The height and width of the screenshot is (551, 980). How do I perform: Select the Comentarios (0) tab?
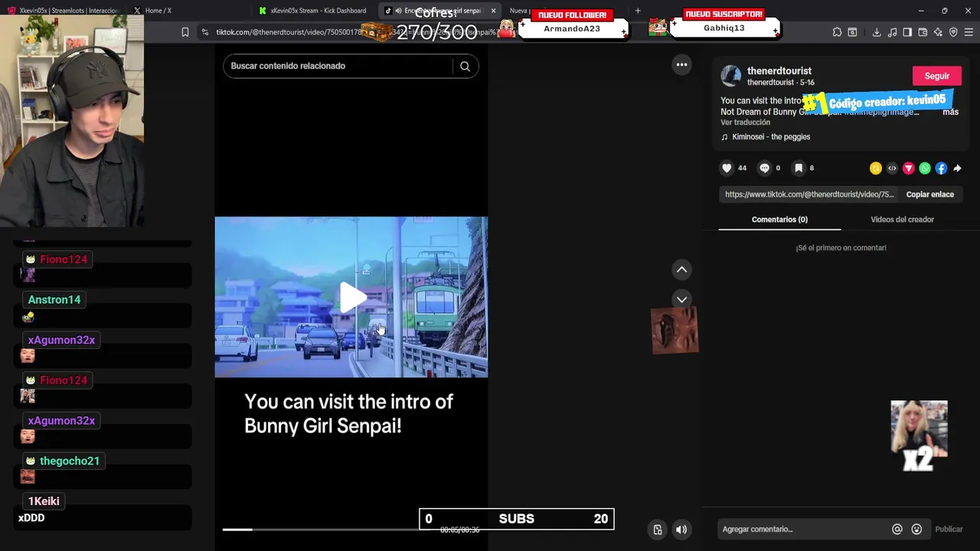pyautogui.click(x=779, y=220)
